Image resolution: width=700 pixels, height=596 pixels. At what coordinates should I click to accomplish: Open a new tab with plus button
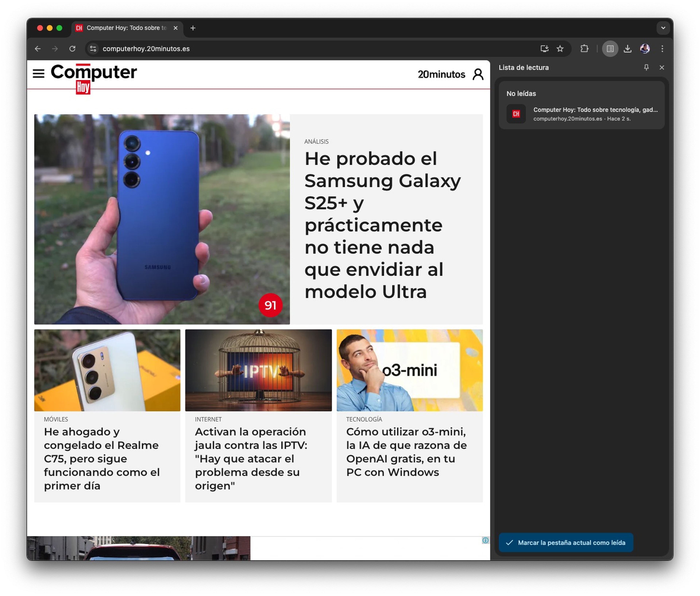coord(193,28)
